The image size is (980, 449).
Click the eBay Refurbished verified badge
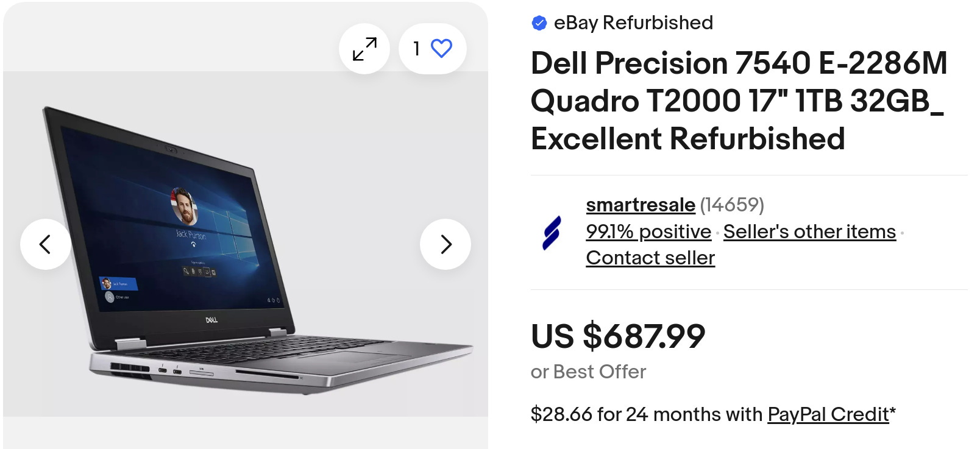(539, 23)
